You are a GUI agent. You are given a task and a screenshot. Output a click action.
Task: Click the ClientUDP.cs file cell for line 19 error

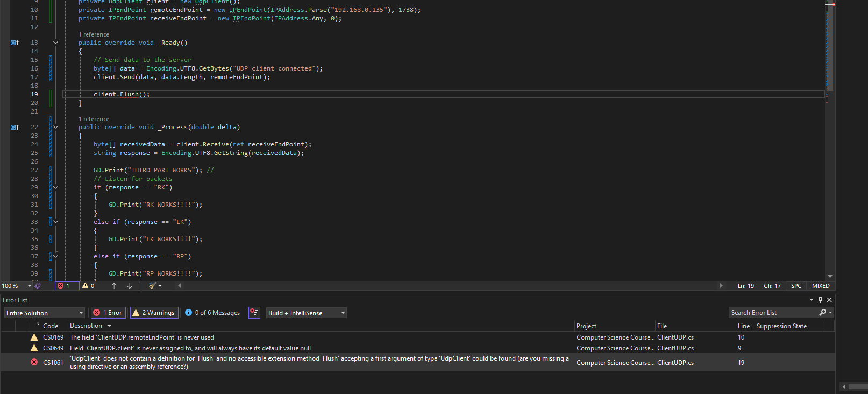tap(675, 363)
